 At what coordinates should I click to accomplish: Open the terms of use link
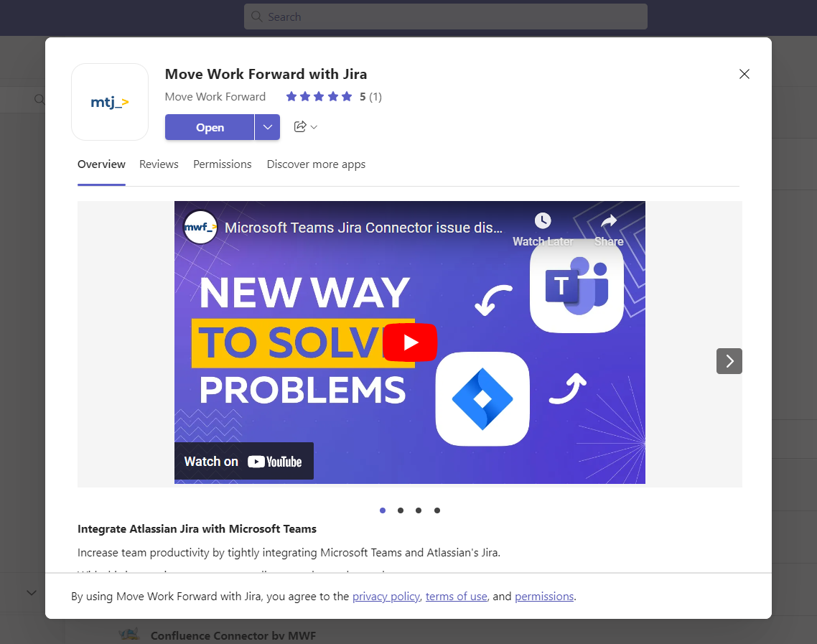point(457,596)
